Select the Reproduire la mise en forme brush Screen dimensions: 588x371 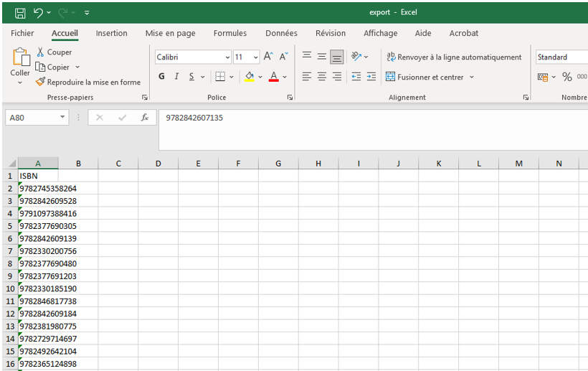[41, 83]
